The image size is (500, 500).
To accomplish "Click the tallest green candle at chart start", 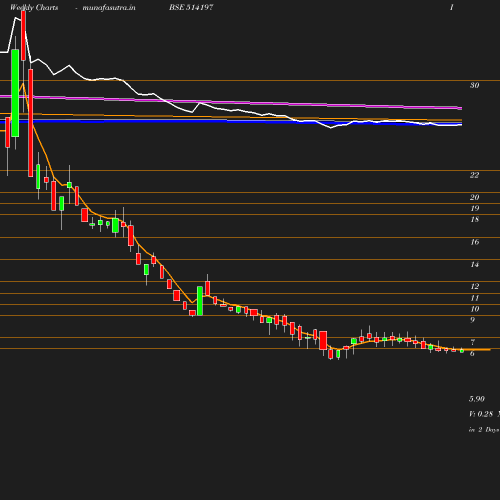I will (x=15, y=93).
